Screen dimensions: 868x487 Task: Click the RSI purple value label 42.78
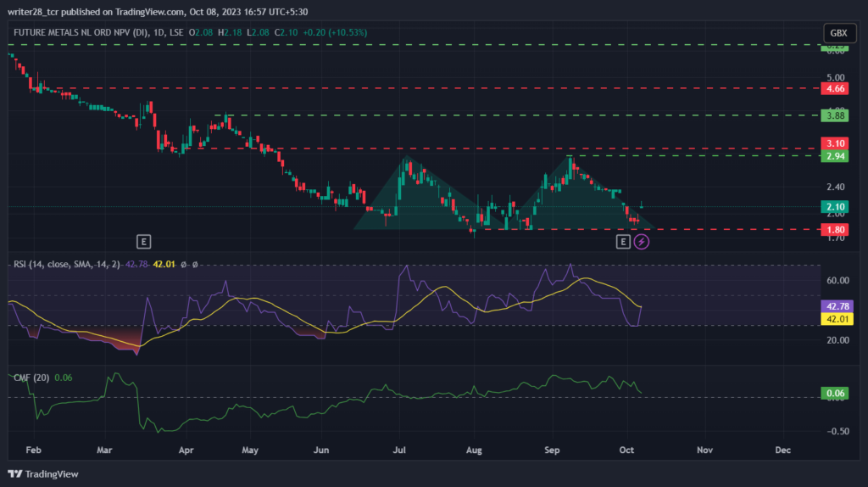coord(837,306)
